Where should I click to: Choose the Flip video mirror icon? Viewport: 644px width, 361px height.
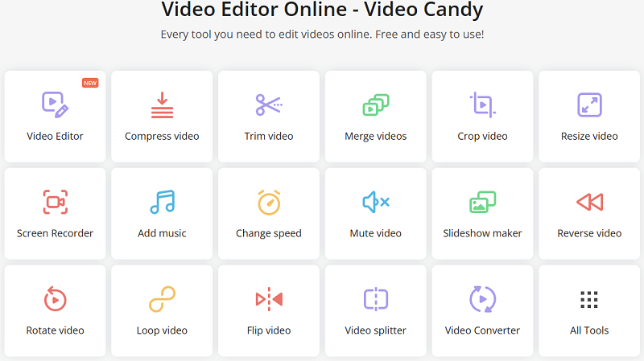[269, 299]
